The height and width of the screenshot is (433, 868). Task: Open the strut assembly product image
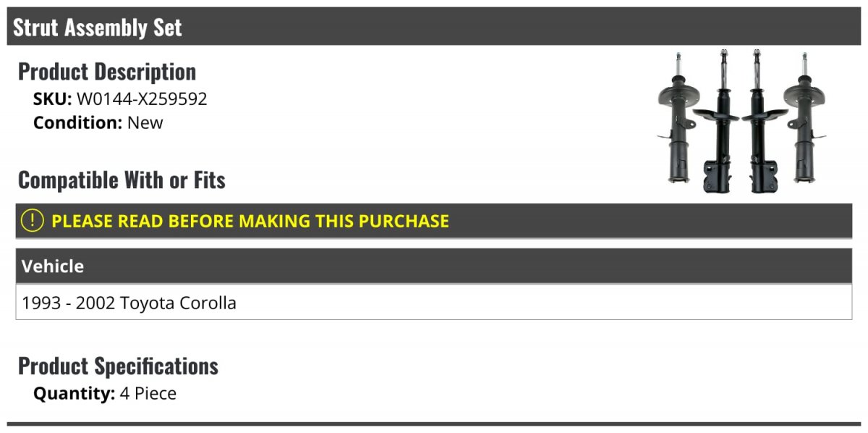(x=742, y=122)
